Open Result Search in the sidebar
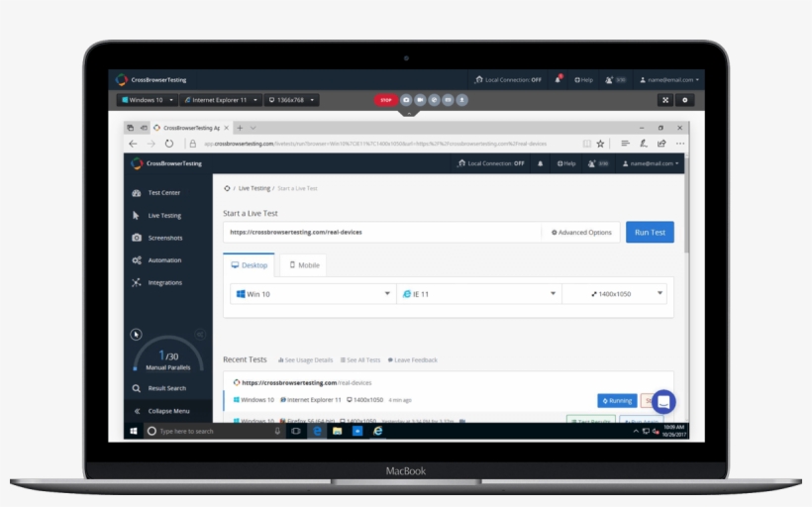This screenshot has width=812, height=507. click(x=166, y=388)
